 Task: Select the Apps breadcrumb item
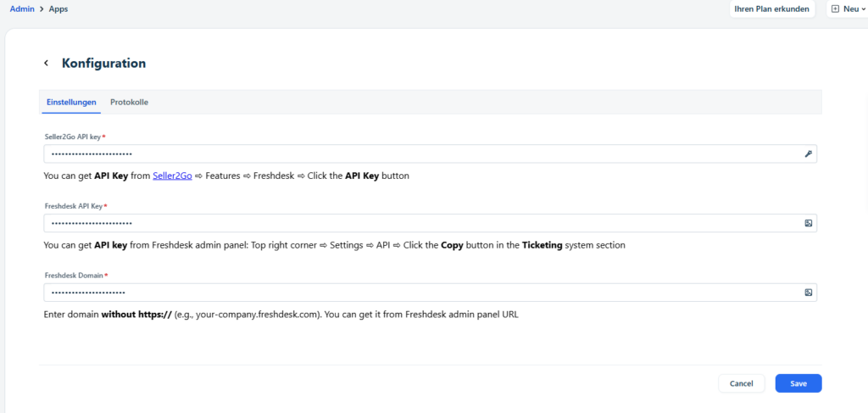[x=58, y=8]
